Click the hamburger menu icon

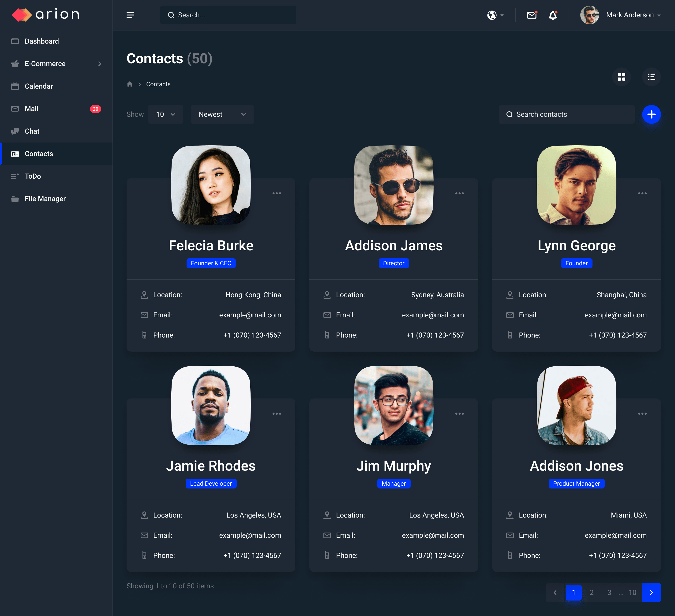130,15
